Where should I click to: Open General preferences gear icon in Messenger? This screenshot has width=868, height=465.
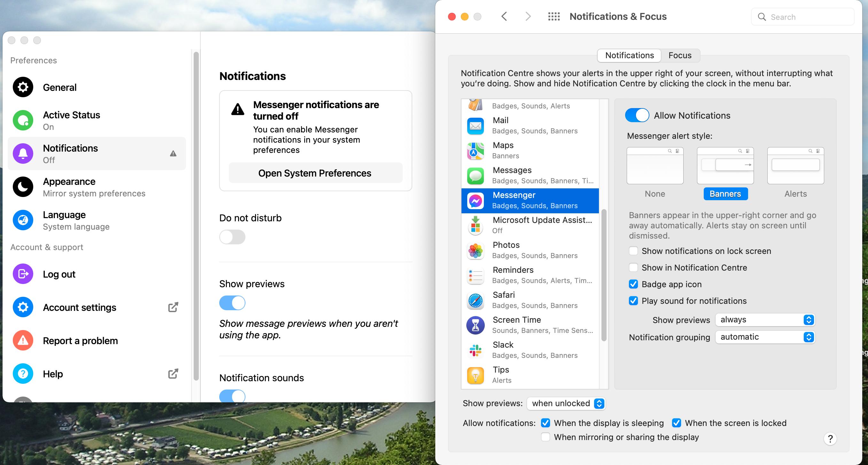point(23,87)
